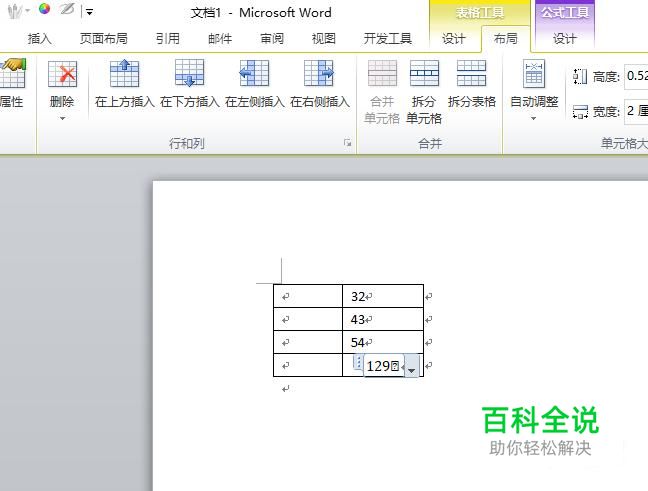This screenshot has width=648, height=491.
Task: Click the empty cell left of 129
Action: [308, 365]
